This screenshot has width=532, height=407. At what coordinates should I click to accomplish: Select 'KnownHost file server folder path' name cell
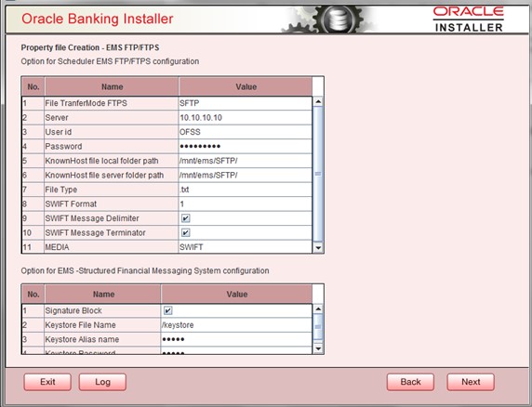click(x=112, y=176)
